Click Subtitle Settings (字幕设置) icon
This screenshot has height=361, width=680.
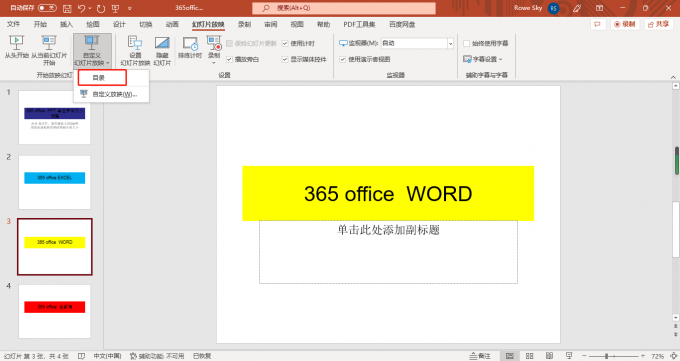coord(467,59)
